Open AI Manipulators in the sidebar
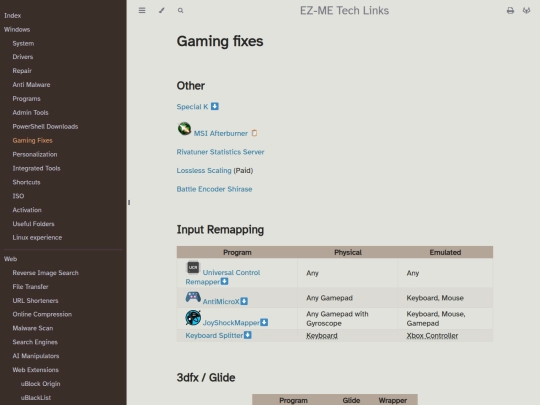The width and height of the screenshot is (540, 405). click(x=36, y=356)
